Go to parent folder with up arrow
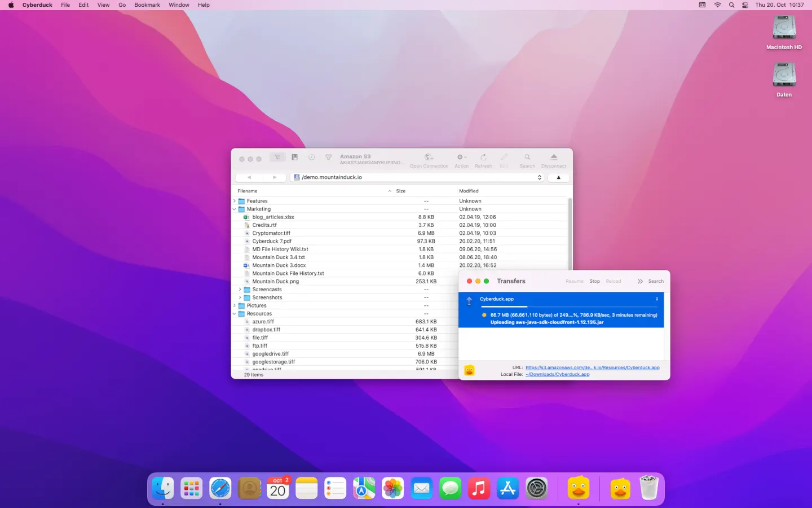The image size is (812, 508). (558, 177)
